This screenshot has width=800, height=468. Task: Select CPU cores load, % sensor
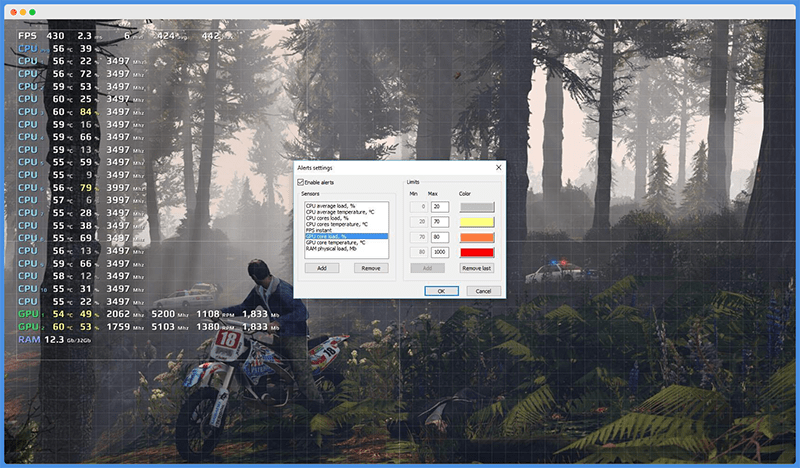pyautogui.click(x=327, y=218)
